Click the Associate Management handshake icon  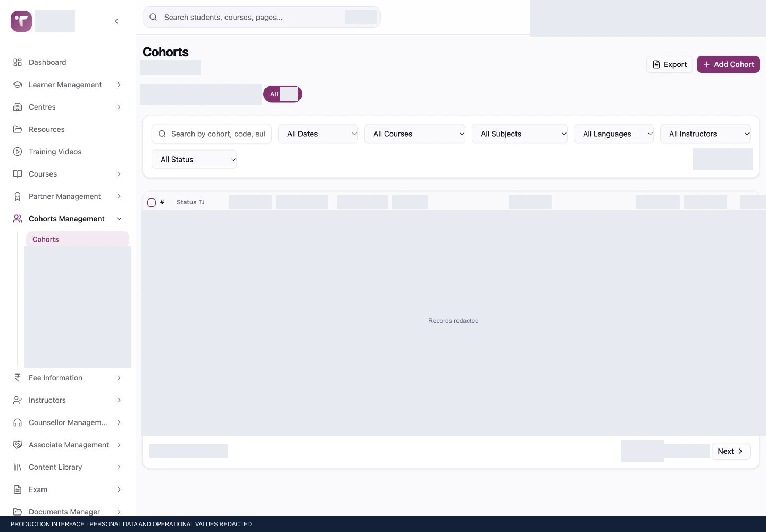[x=18, y=445]
